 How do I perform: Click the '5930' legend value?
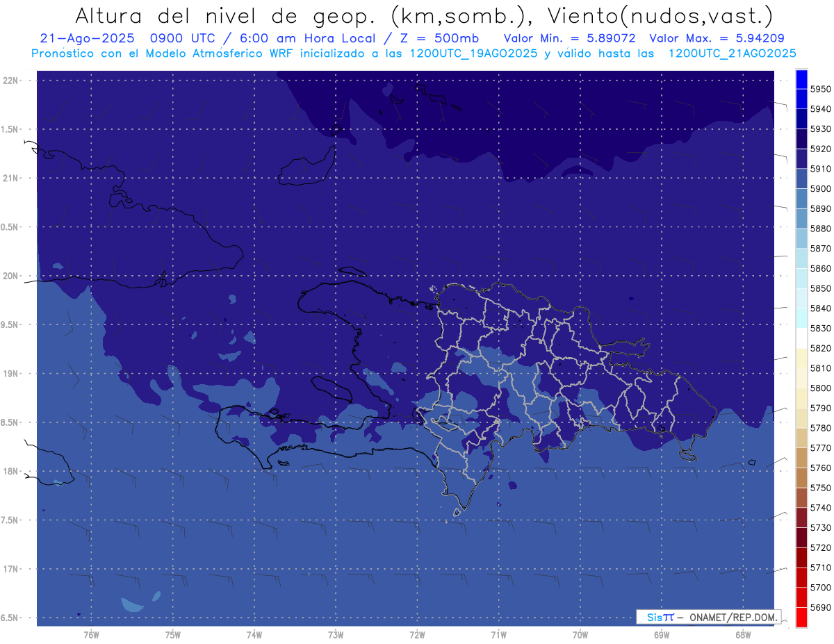(x=821, y=129)
